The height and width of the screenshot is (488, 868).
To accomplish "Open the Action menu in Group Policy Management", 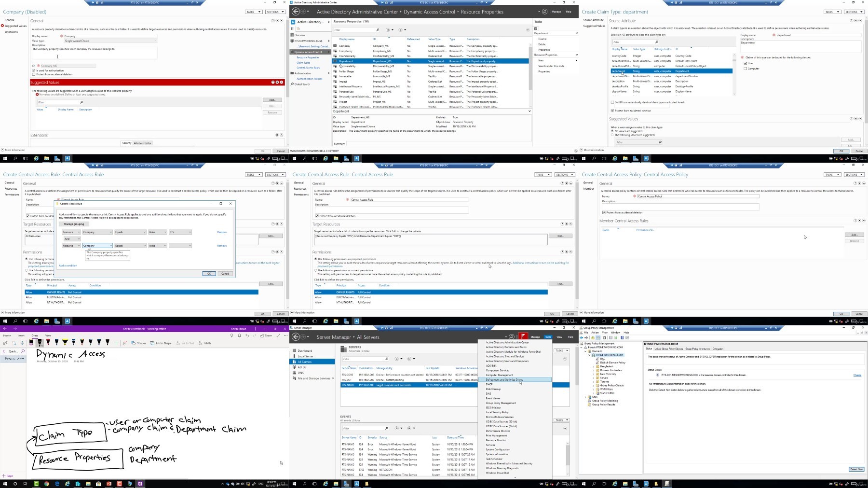I will (595, 333).
